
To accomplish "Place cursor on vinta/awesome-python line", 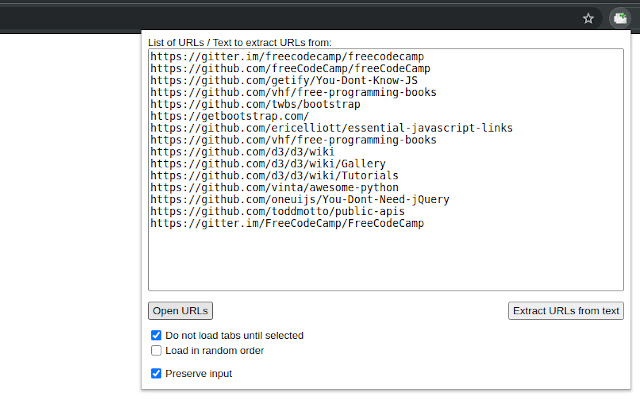I will click(x=275, y=188).
